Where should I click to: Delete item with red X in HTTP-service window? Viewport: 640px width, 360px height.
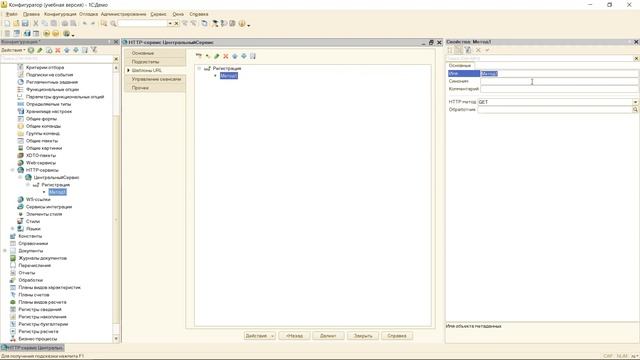[x=226, y=56]
